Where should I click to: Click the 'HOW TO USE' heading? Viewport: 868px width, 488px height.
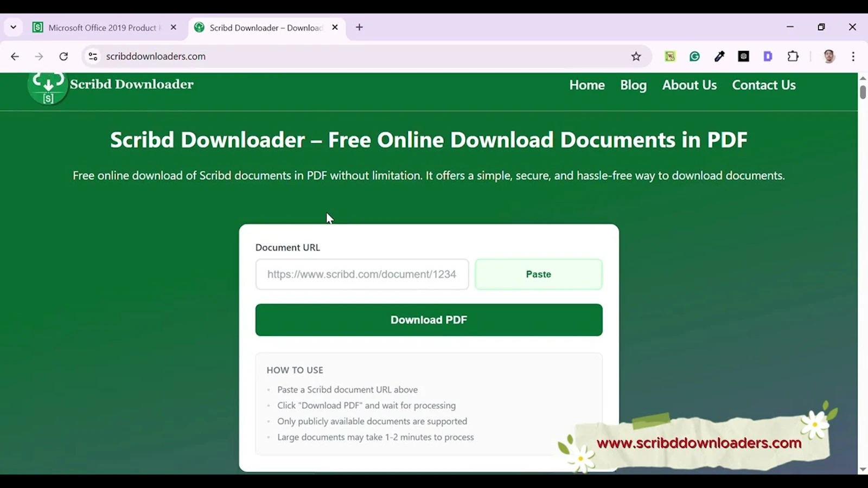pos(295,370)
